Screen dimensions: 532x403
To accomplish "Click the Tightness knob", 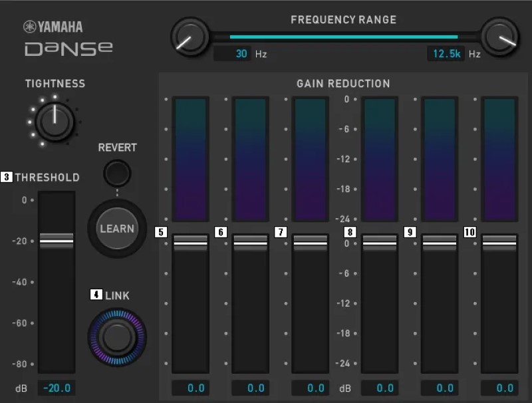I will tap(55, 121).
